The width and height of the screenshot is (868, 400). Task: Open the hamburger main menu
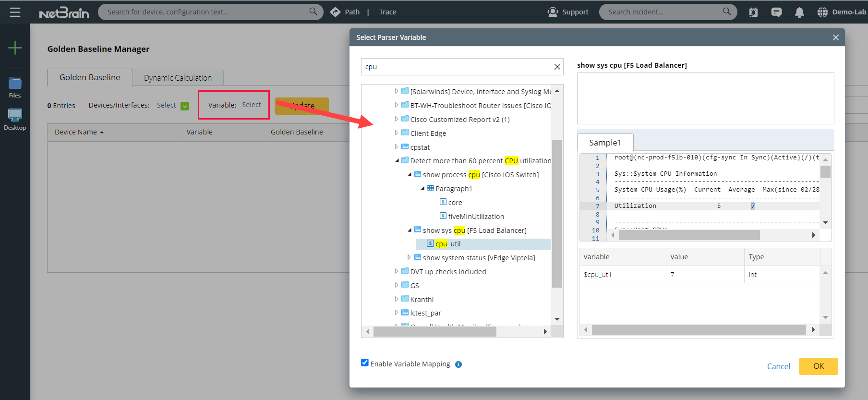pos(15,12)
